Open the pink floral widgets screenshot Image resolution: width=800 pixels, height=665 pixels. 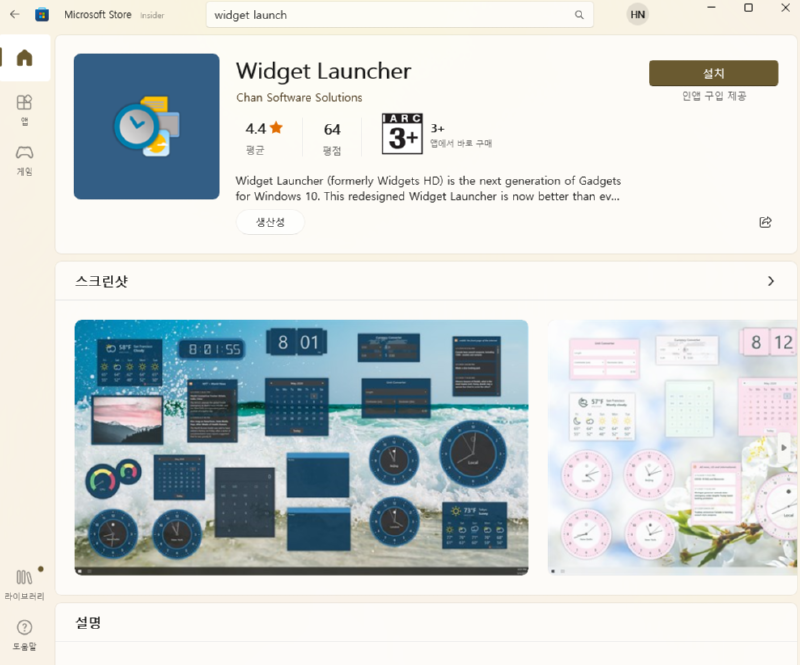click(672, 447)
